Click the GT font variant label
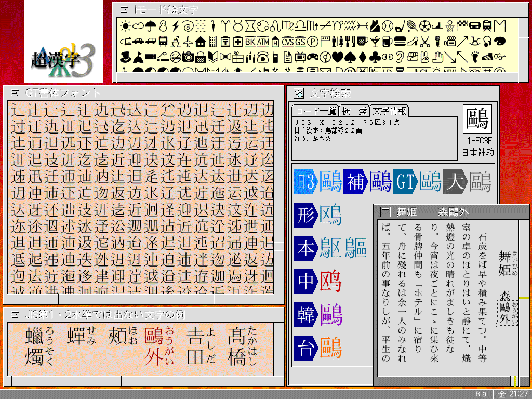 pos(405,181)
